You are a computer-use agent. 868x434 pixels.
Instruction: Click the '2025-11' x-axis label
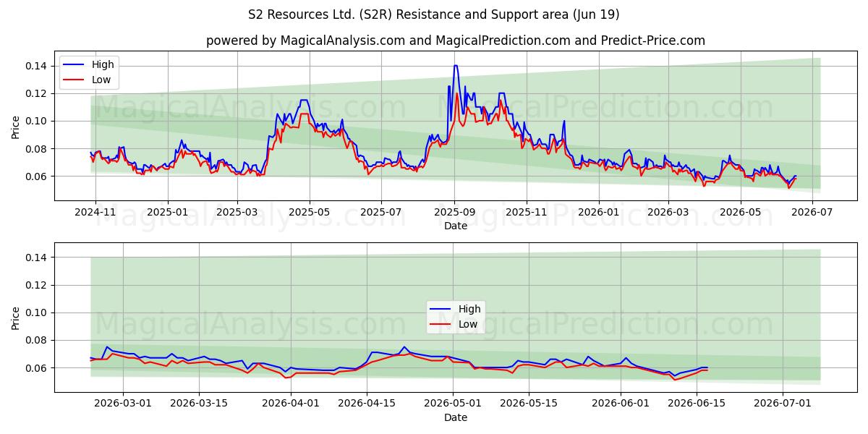point(527,213)
